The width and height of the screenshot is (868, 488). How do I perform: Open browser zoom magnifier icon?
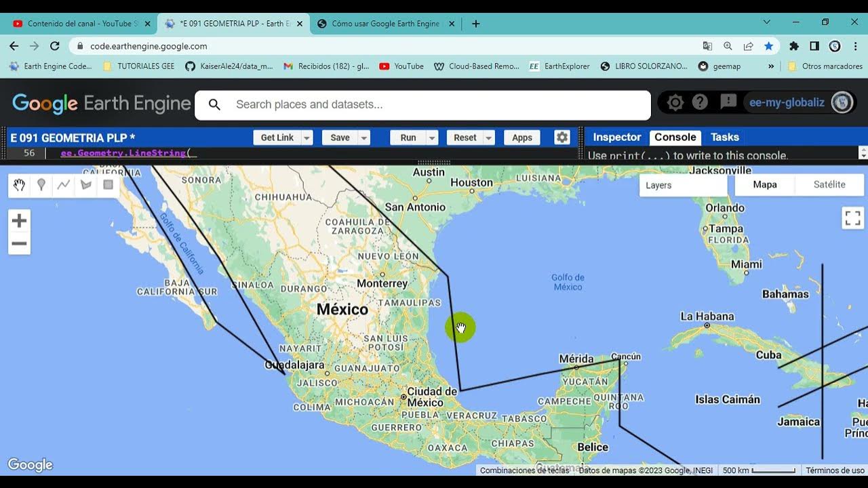(728, 46)
